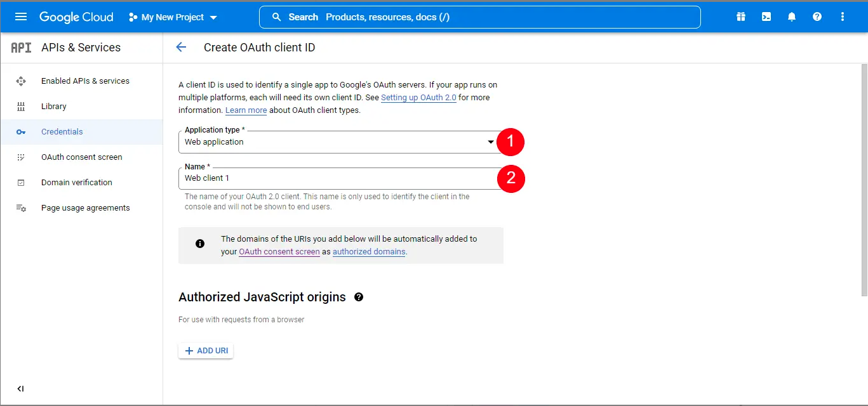The height and width of the screenshot is (406, 868).
Task: Open the help question mark icon
Action: (x=817, y=16)
